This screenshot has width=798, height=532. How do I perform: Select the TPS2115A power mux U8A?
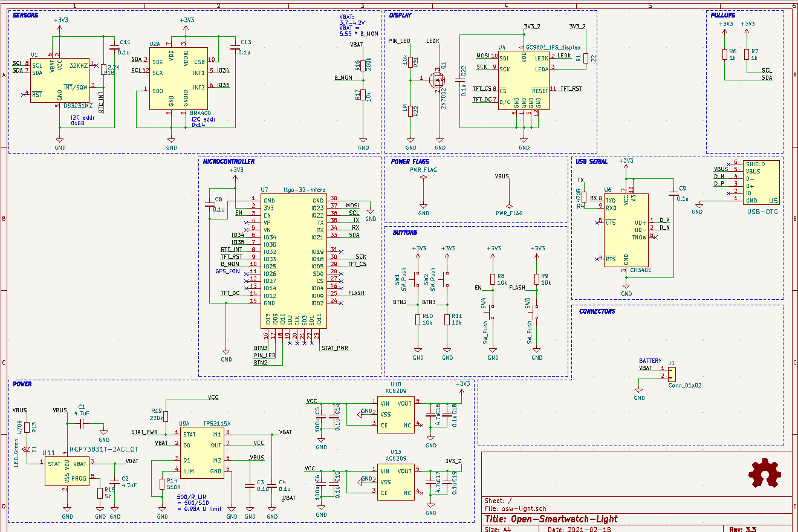pos(202,453)
